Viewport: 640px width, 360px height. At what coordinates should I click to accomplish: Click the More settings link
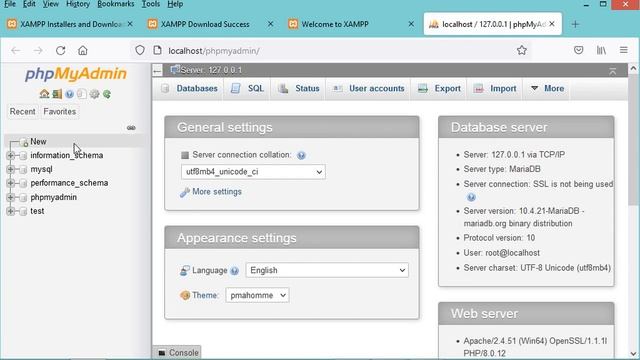217,192
